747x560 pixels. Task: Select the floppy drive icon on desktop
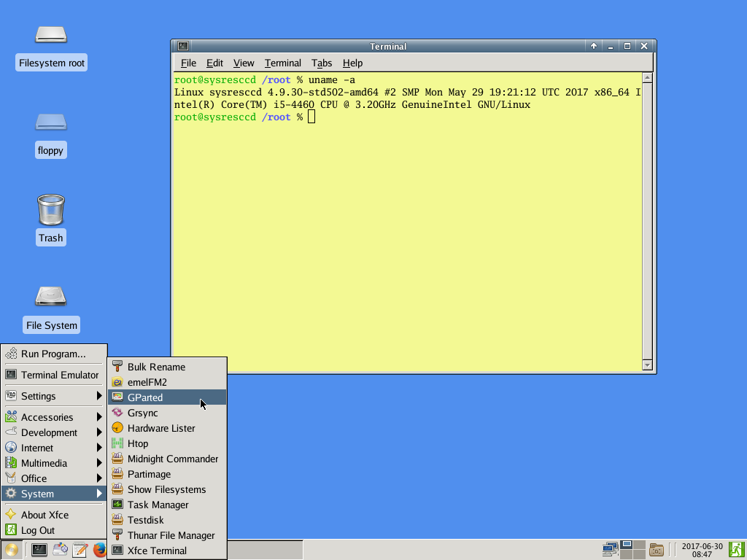pyautogui.click(x=51, y=122)
